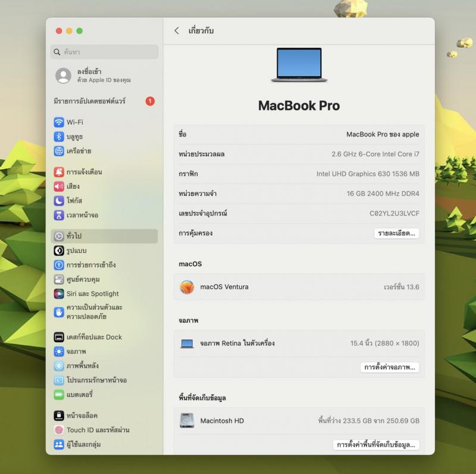Image resolution: width=476 pixels, height=474 pixels.
Task: Open display settings การตั้งค่าจอภาพ... button
Action: [x=390, y=367]
